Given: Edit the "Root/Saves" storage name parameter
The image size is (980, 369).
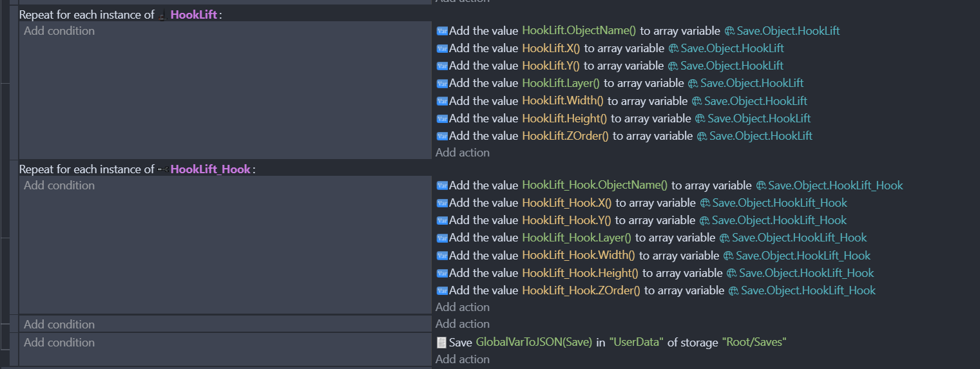Looking at the screenshot, I should click(x=754, y=343).
